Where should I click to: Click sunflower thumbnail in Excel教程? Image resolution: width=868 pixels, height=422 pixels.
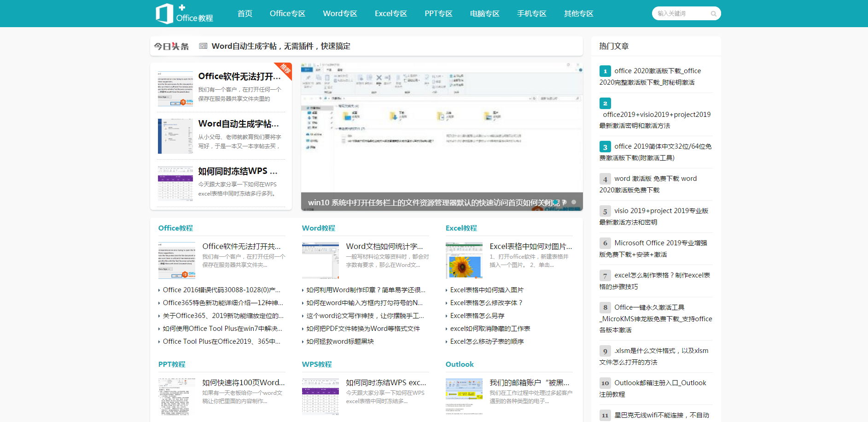pyautogui.click(x=464, y=260)
